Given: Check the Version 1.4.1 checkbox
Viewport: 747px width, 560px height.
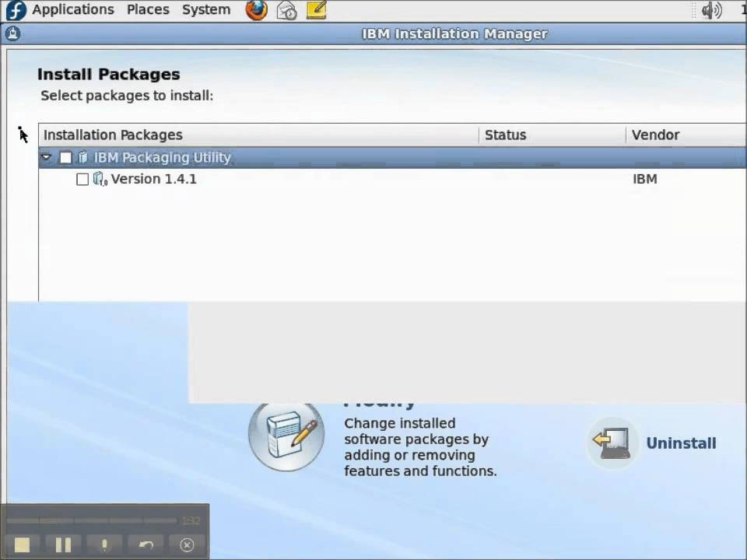Looking at the screenshot, I should pyautogui.click(x=82, y=179).
